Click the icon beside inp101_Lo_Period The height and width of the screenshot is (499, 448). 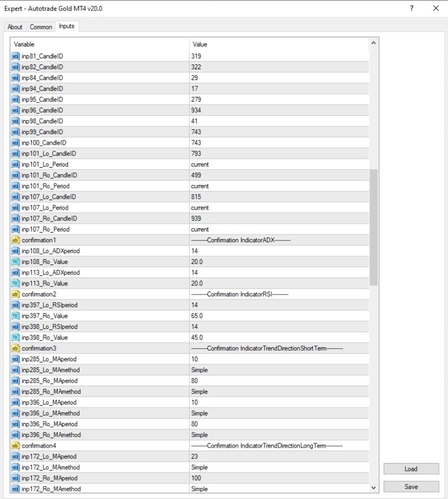(15, 165)
